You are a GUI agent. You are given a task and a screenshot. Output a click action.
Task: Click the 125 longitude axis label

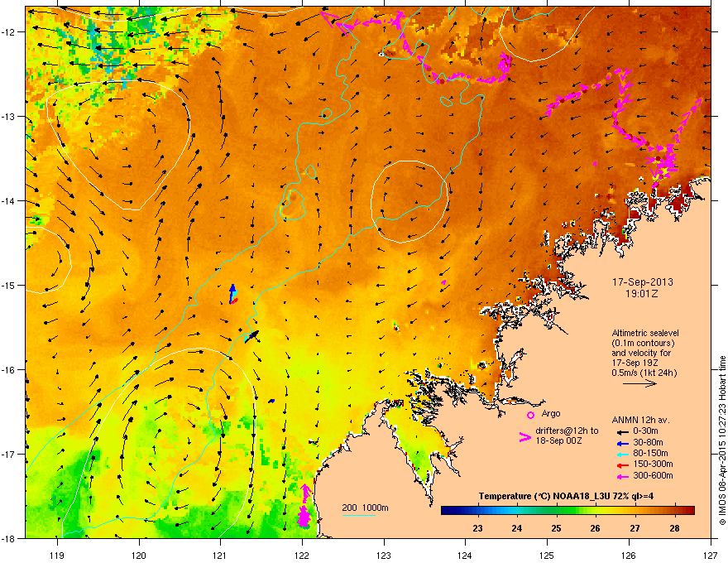[547, 556]
